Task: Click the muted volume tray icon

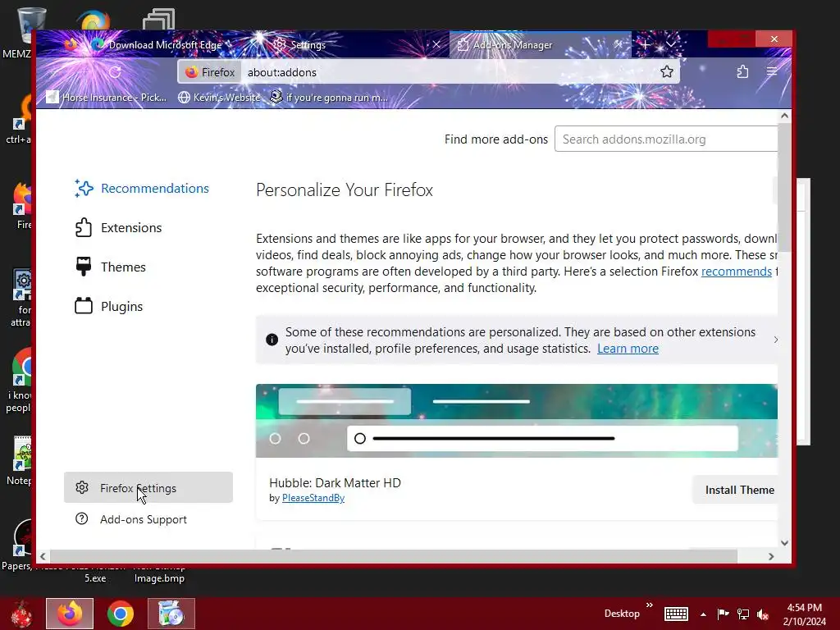Action: (762, 614)
